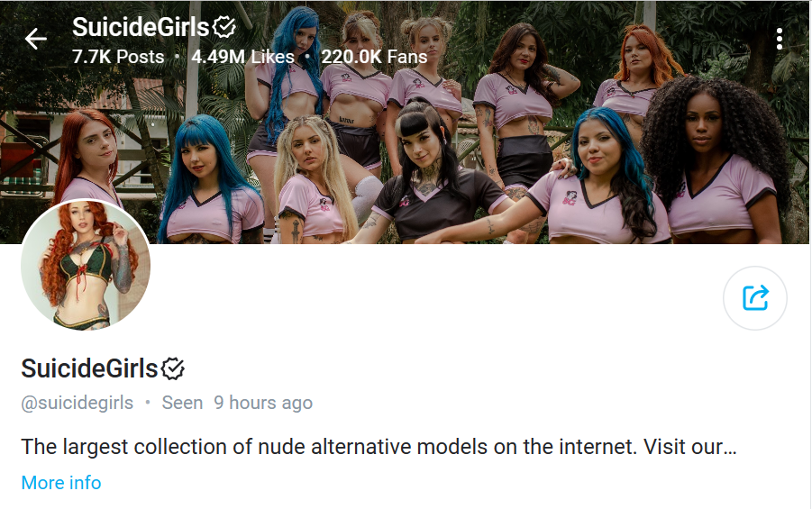
Task: Select the 220.0K Fans counter
Action: click(x=374, y=57)
